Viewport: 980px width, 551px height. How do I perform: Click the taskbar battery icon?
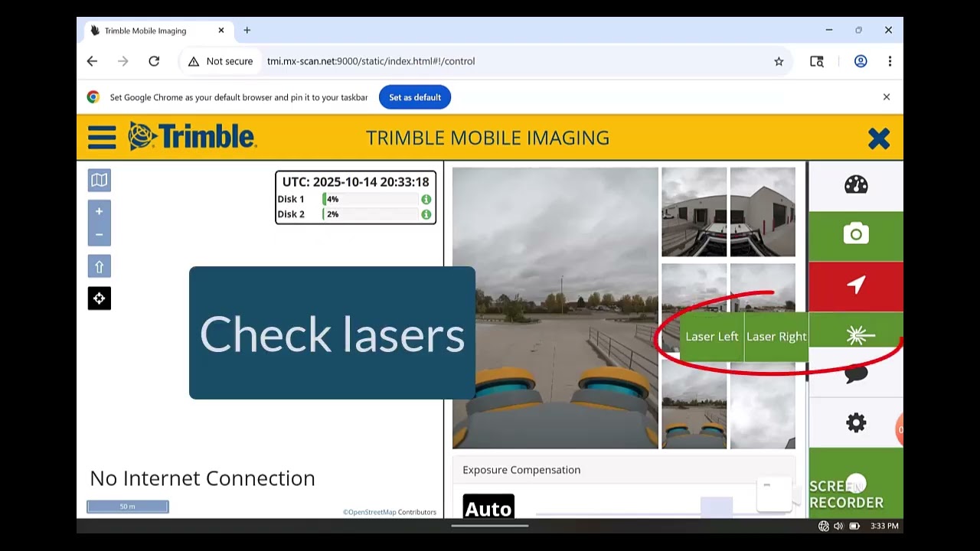[854, 527]
